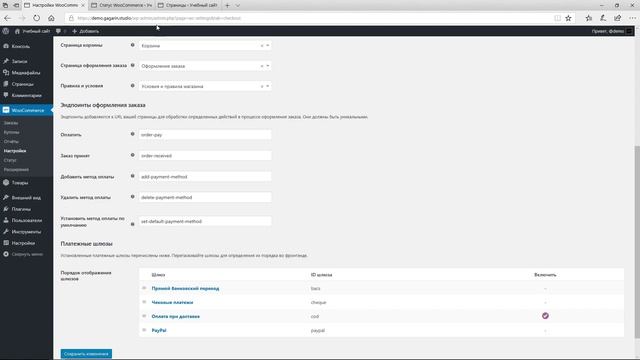Show help tip for Добавить метод оплаты
Screen dimensions: 640x360
tap(132, 176)
